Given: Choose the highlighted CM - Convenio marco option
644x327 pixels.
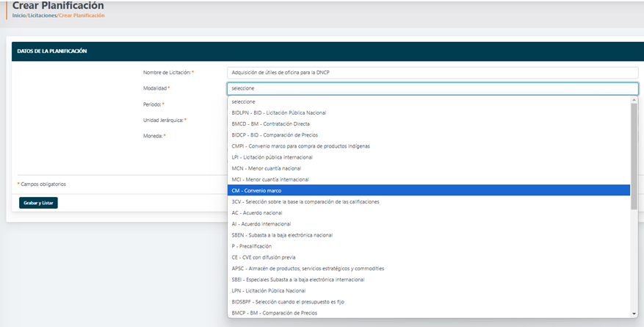Looking at the screenshot, I should pos(256,190).
